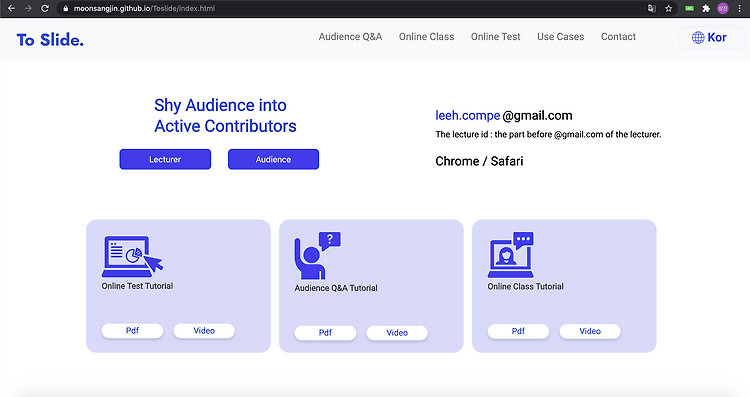Click the Audience button
This screenshot has height=397, width=750.
273,159
